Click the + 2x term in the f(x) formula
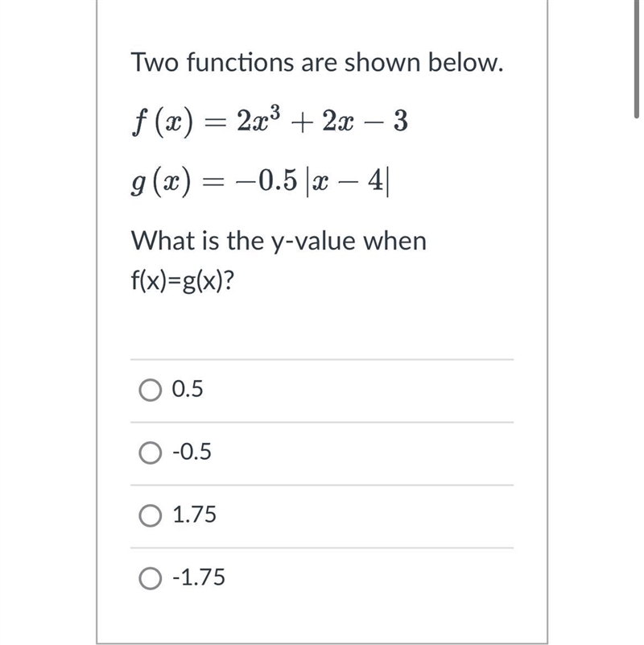 click(321, 122)
